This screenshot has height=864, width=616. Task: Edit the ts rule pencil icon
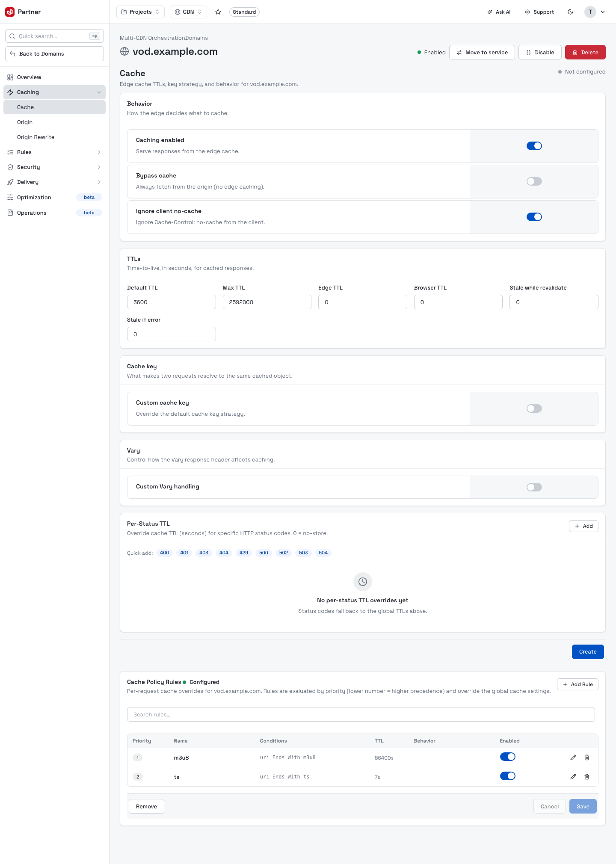tap(573, 777)
